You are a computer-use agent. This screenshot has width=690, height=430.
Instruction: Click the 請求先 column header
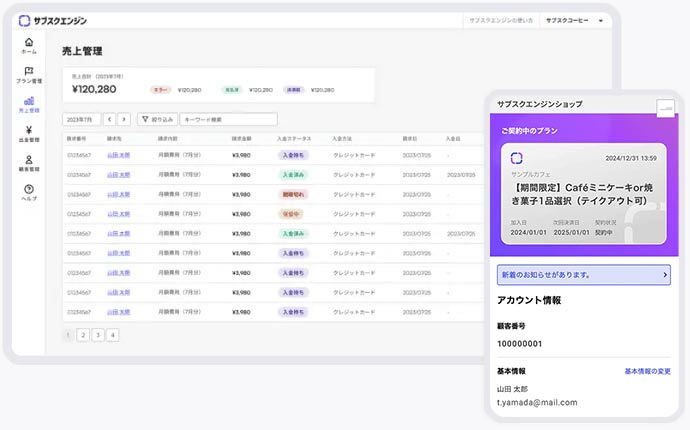(114, 139)
